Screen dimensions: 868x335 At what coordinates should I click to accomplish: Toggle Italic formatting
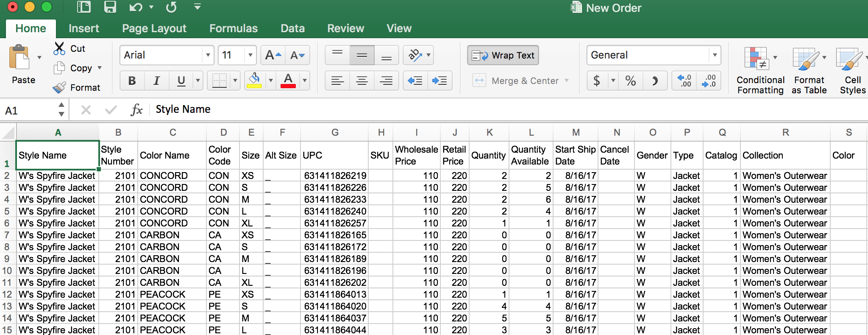pyautogui.click(x=156, y=81)
